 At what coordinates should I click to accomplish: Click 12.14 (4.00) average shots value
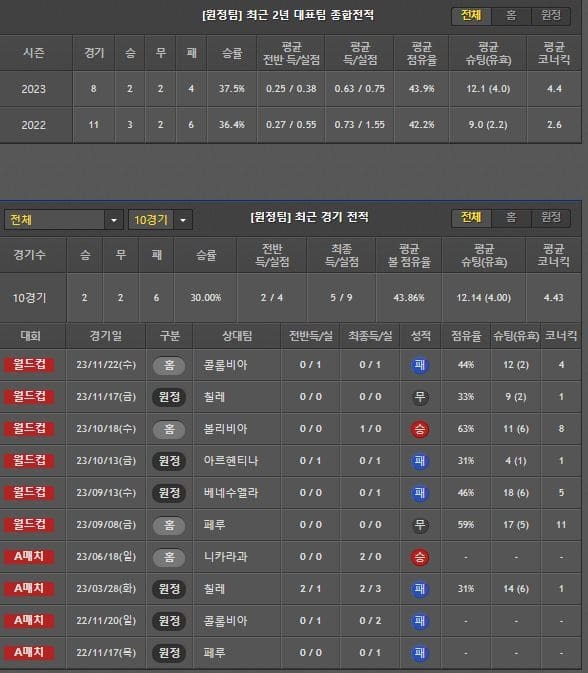coord(484,297)
